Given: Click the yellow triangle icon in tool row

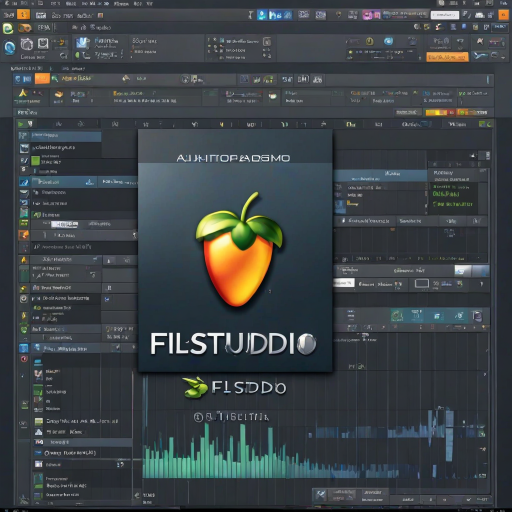Looking at the screenshot, I should [x=23, y=93].
